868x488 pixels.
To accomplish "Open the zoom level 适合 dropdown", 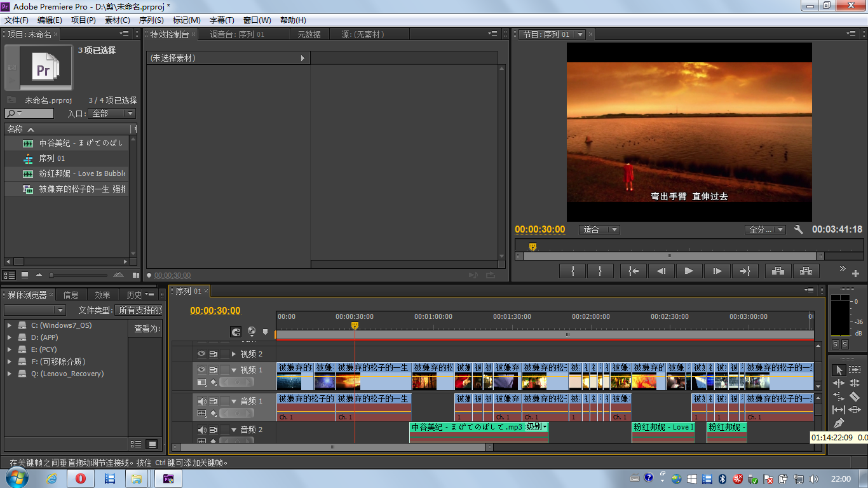I will pyautogui.click(x=600, y=230).
